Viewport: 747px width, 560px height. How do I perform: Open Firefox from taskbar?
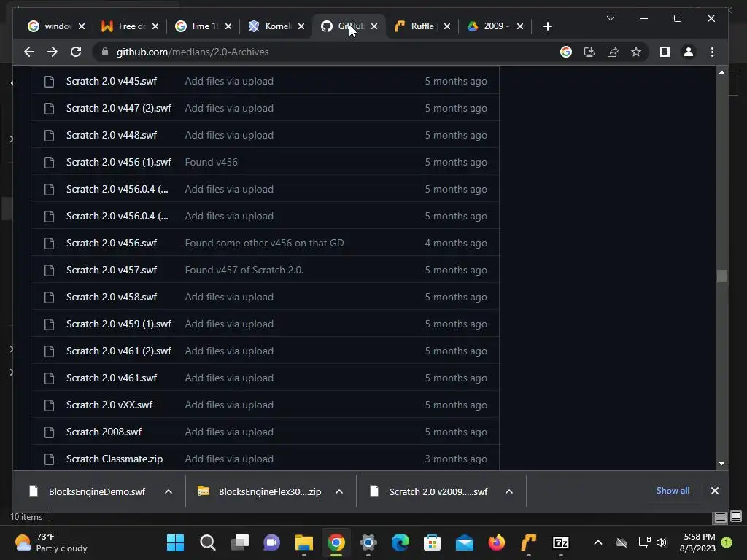(496, 542)
